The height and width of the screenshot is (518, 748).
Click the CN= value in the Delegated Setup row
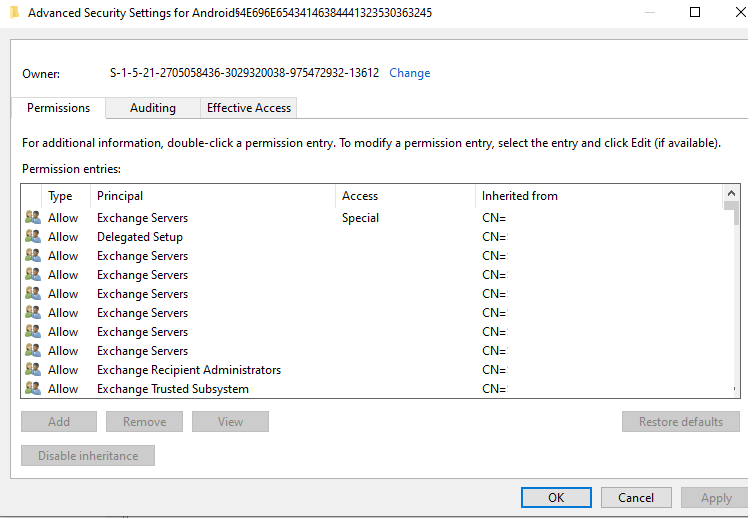click(x=495, y=237)
